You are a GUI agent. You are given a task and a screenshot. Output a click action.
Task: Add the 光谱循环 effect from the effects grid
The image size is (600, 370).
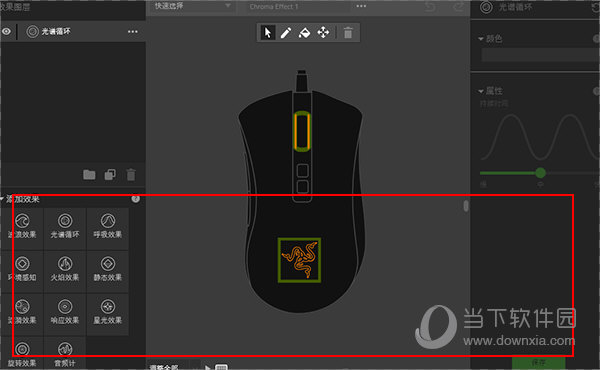tap(65, 228)
